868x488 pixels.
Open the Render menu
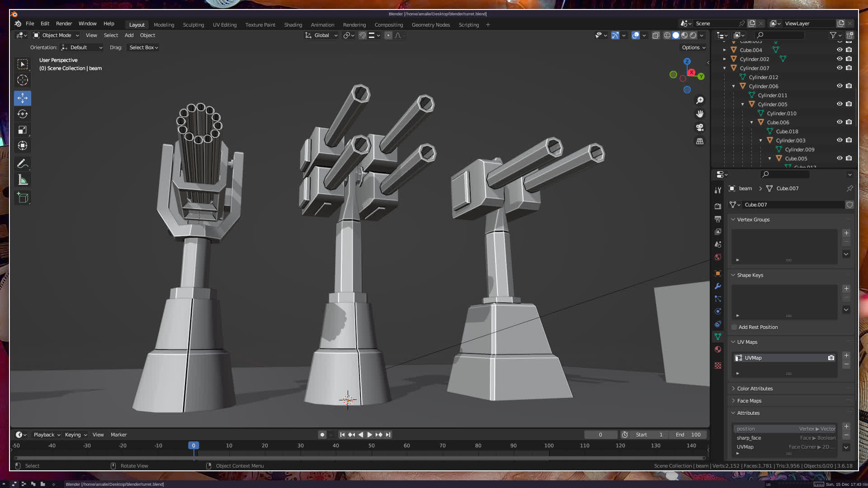(x=64, y=23)
